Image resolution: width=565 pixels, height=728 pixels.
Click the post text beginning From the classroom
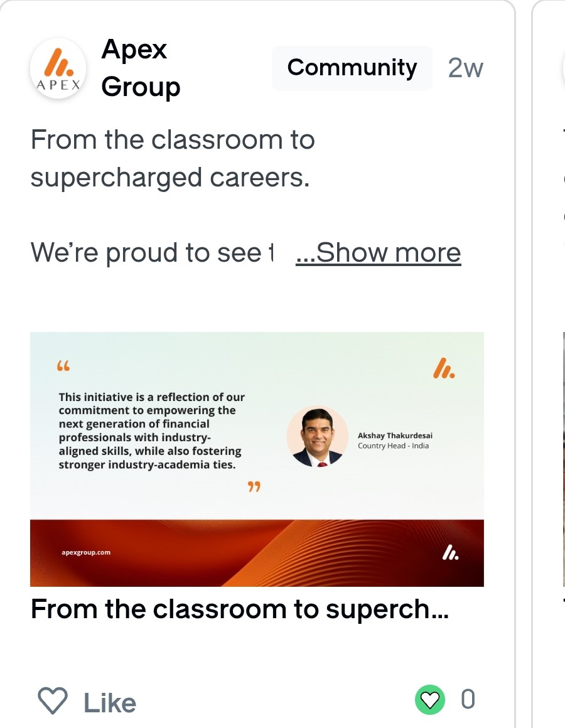(x=173, y=158)
